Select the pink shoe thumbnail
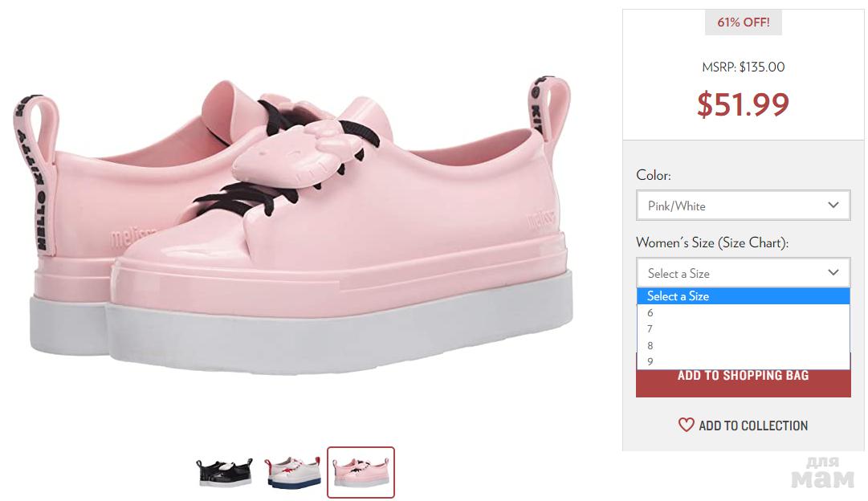 [x=361, y=472]
